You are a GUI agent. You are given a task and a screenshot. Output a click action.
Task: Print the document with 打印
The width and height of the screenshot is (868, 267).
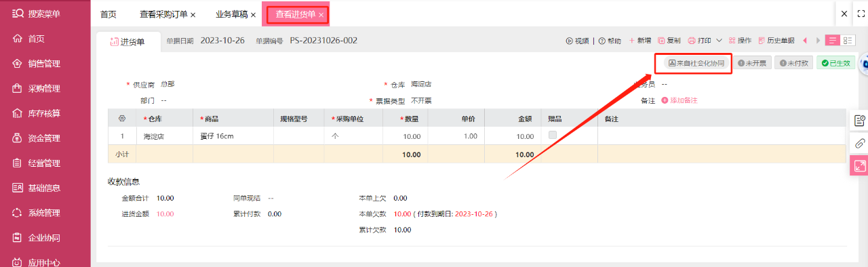tap(699, 41)
